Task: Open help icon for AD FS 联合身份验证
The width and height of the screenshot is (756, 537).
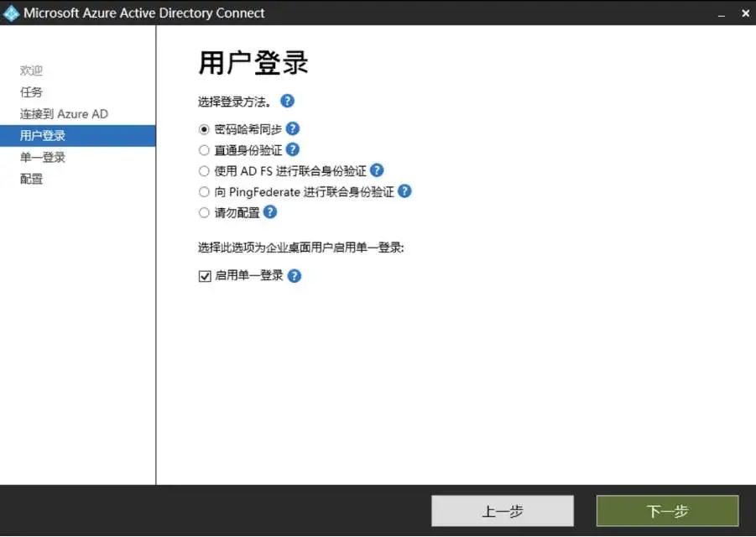Action: point(377,170)
